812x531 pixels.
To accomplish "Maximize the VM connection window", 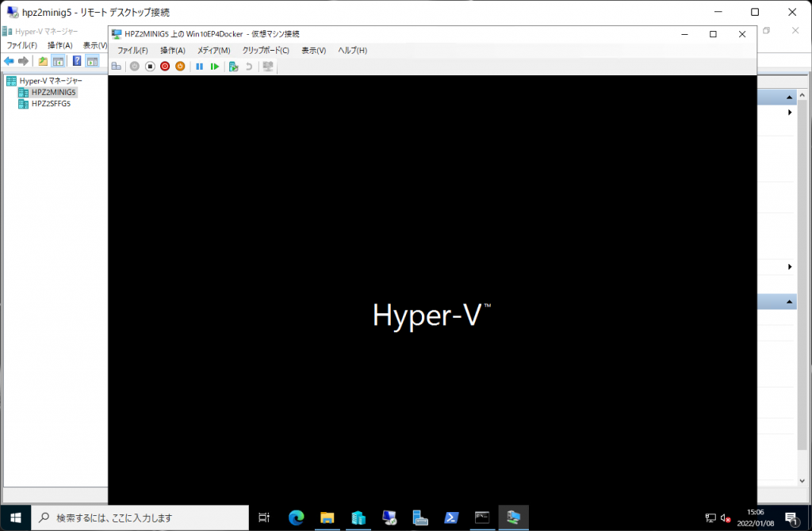I will pos(713,34).
